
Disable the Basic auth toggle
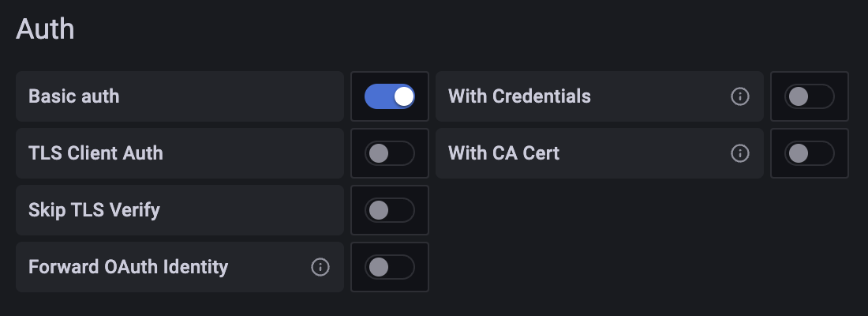click(x=390, y=96)
